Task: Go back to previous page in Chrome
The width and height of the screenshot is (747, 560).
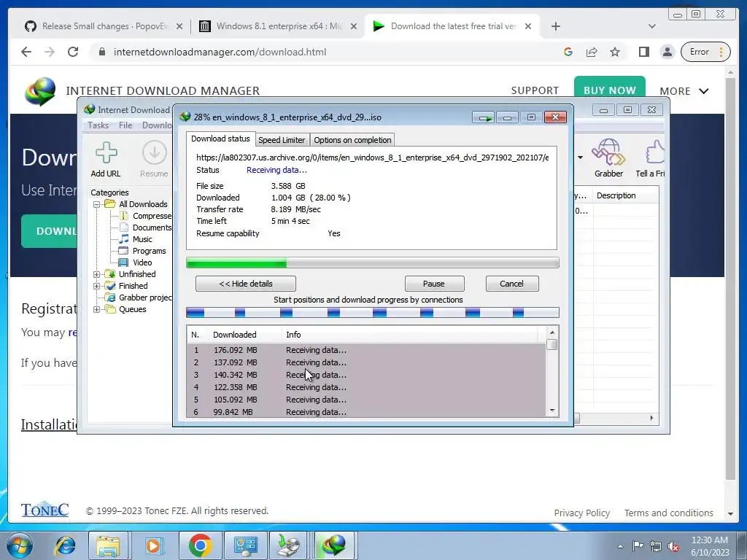Action: point(26,52)
